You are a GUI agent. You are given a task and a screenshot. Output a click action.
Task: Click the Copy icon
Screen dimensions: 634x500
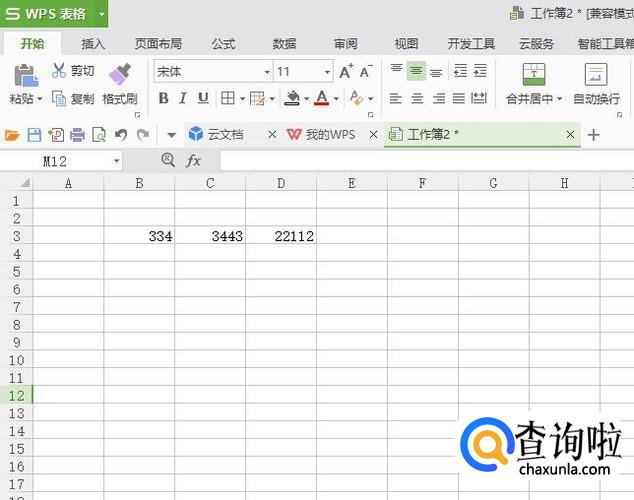point(59,98)
